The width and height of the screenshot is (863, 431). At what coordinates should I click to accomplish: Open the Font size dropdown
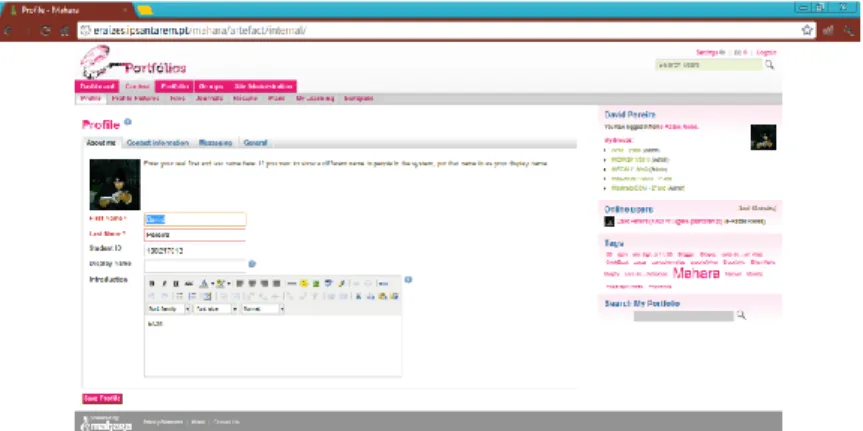(216, 309)
